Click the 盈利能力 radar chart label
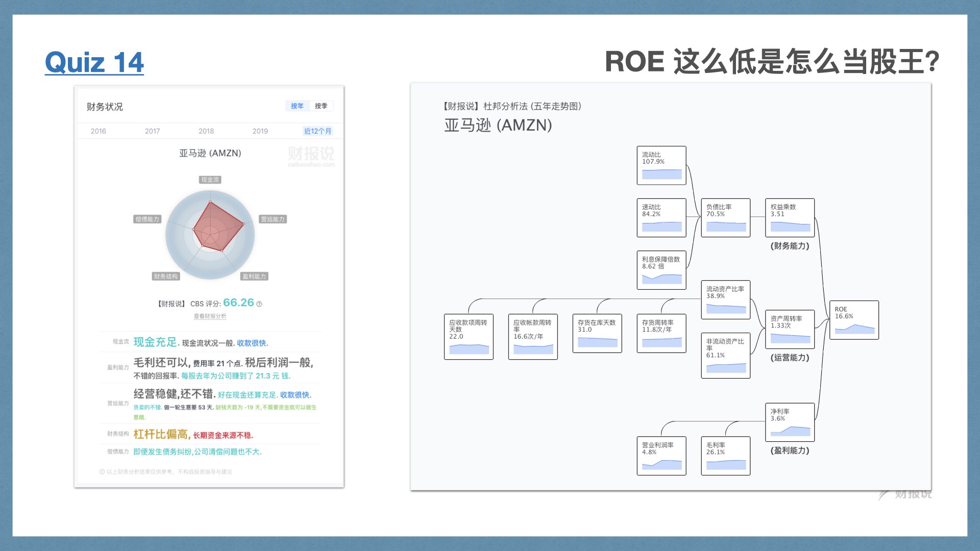The height and width of the screenshot is (551, 980). click(x=254, y=277)
